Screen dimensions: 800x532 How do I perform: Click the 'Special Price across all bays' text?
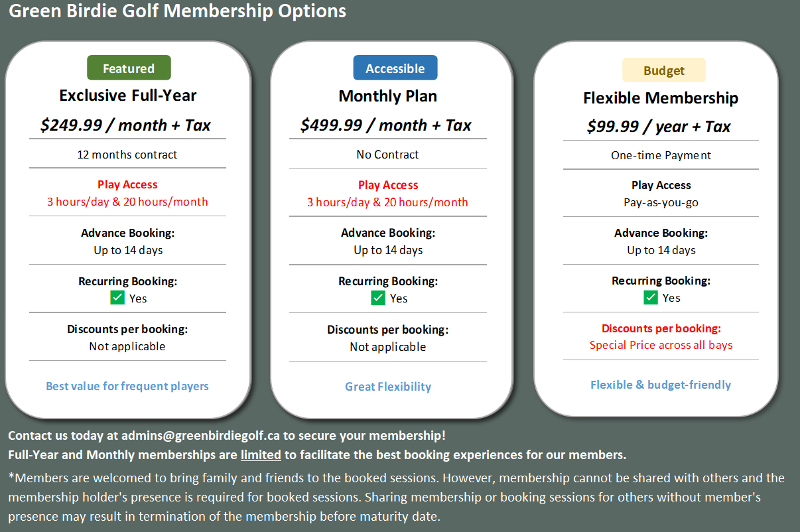tap(661, 345)
